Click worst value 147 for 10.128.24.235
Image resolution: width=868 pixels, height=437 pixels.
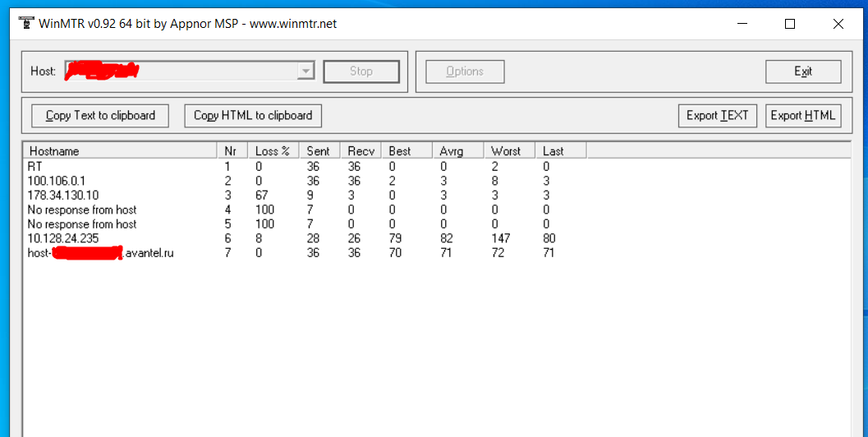[x=500, y=239]
